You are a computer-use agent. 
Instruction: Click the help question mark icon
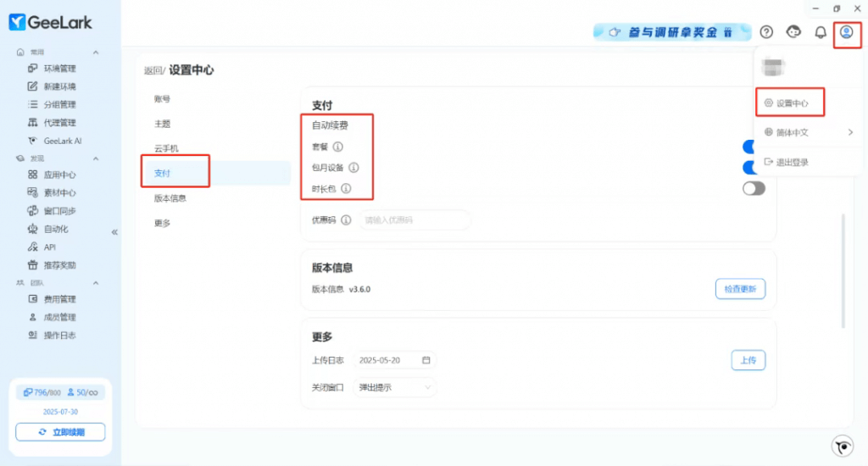tap(766, 32)
